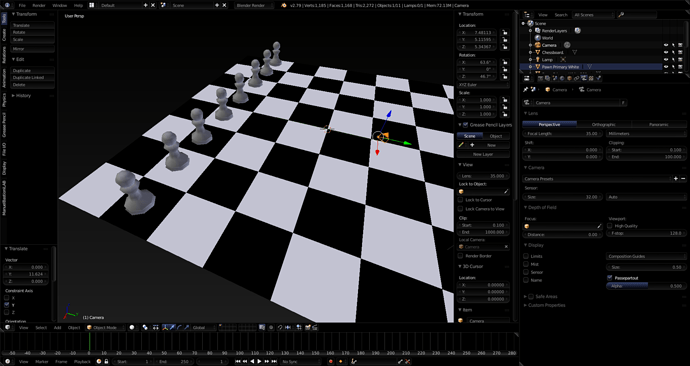Open the Window menu

(59, 5)
